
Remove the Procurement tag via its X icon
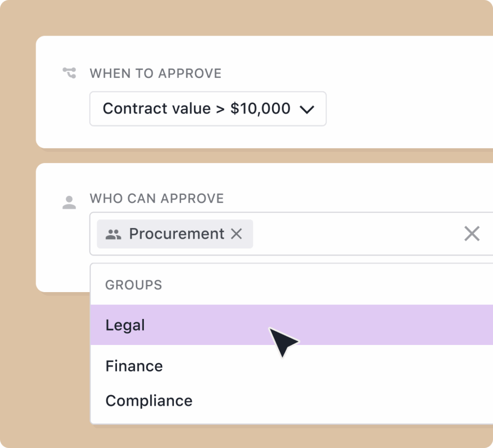pyautogui.click(x=236, y=234)
